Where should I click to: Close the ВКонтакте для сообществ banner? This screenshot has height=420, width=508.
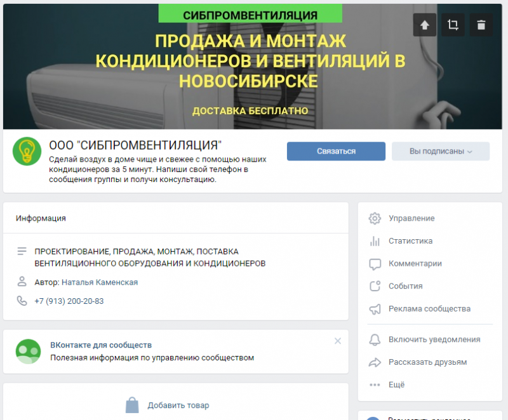338,341
